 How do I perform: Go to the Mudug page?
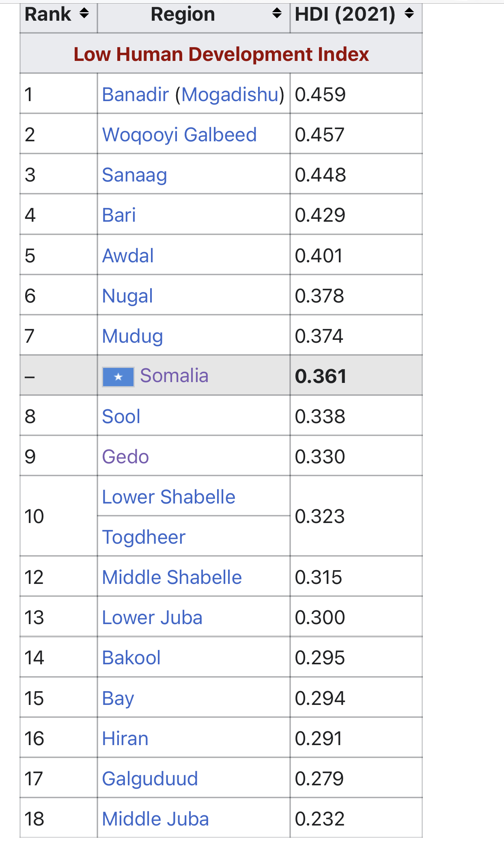coord(132,336)
